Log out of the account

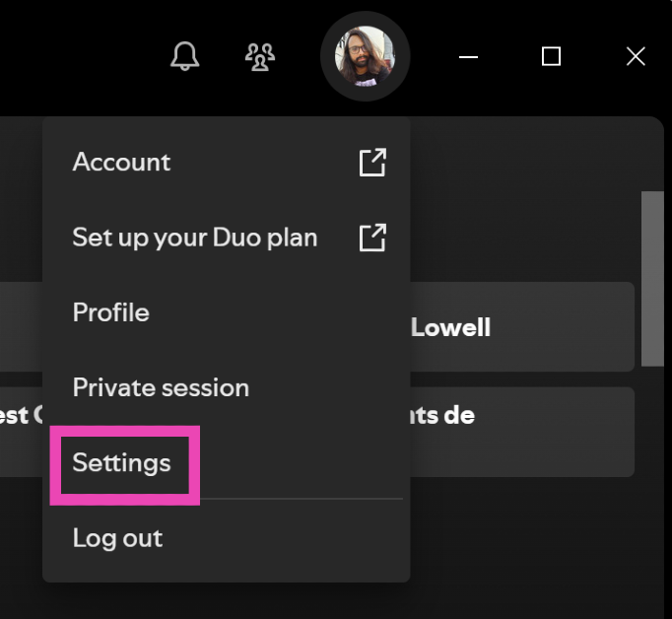117,538
